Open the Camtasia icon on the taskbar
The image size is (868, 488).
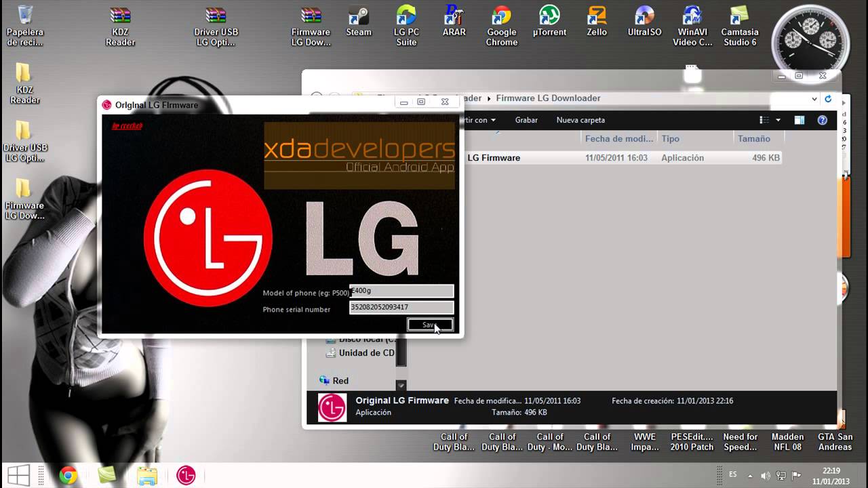point(106,475)
